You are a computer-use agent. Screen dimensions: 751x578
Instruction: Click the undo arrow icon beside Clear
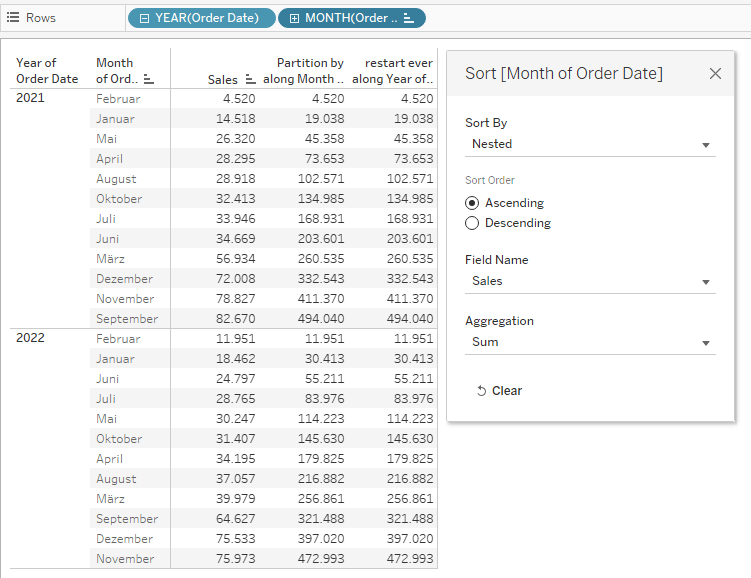[481, 391]
